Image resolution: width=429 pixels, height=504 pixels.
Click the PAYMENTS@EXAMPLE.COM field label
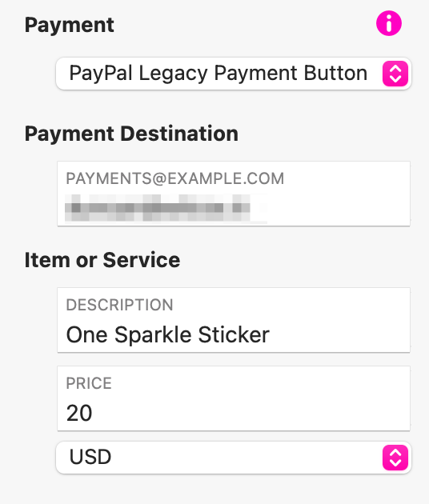point(175,178)
